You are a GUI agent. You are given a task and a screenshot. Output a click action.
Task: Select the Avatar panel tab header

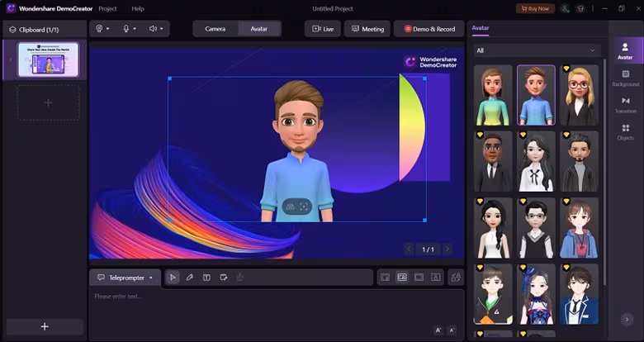(x=481, y=28)
